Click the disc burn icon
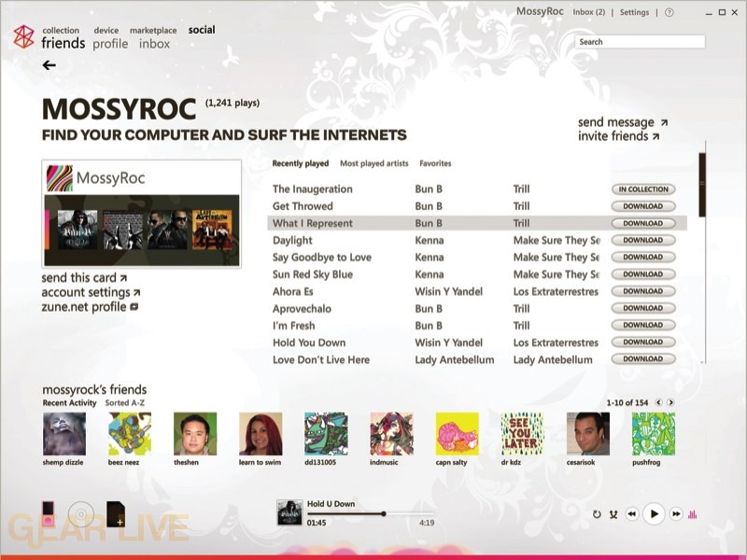 [81, 514]
